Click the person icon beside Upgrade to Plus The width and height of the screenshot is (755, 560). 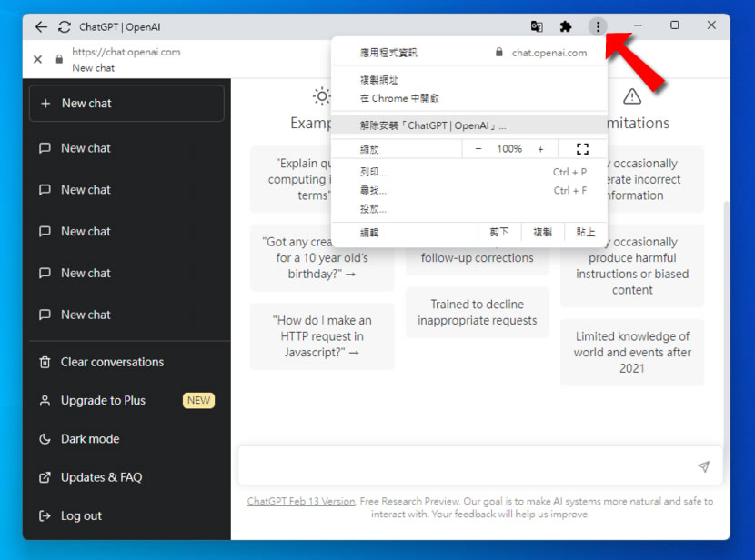click(x=45, y=400)
